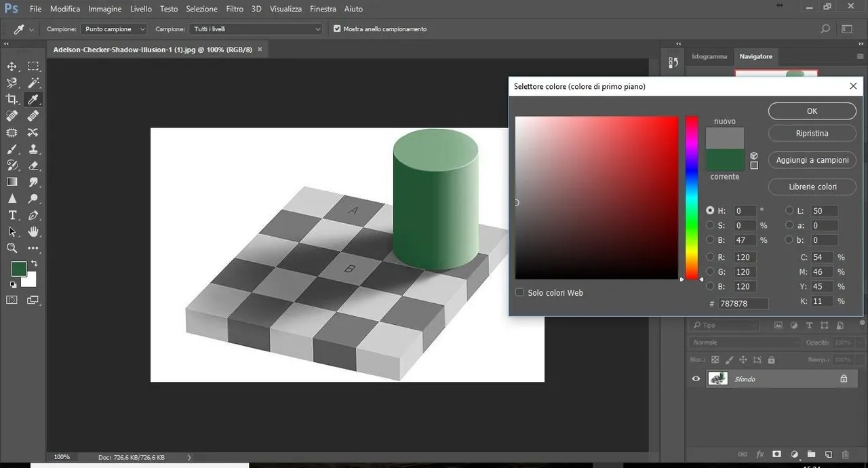The width and height of the screenshot is (868, 468).
Task: Click the new group folder icon
Action: [x=811, y=454]
